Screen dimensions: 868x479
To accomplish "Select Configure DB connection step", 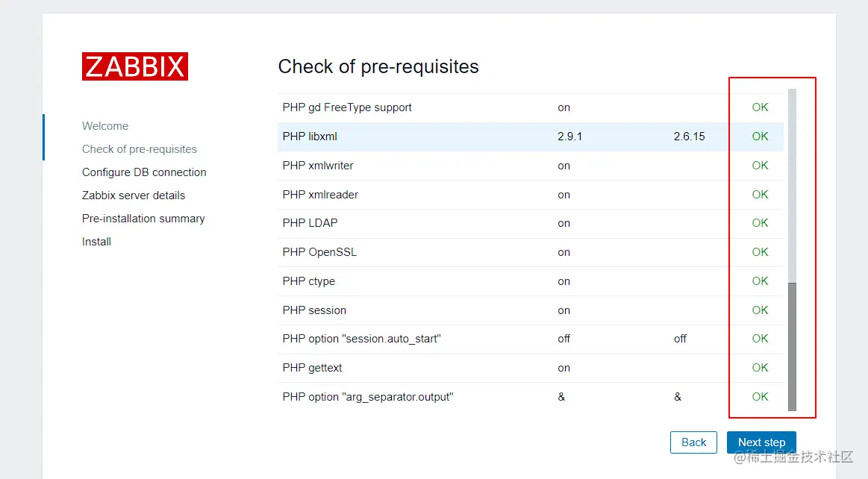I will (144, 172).
